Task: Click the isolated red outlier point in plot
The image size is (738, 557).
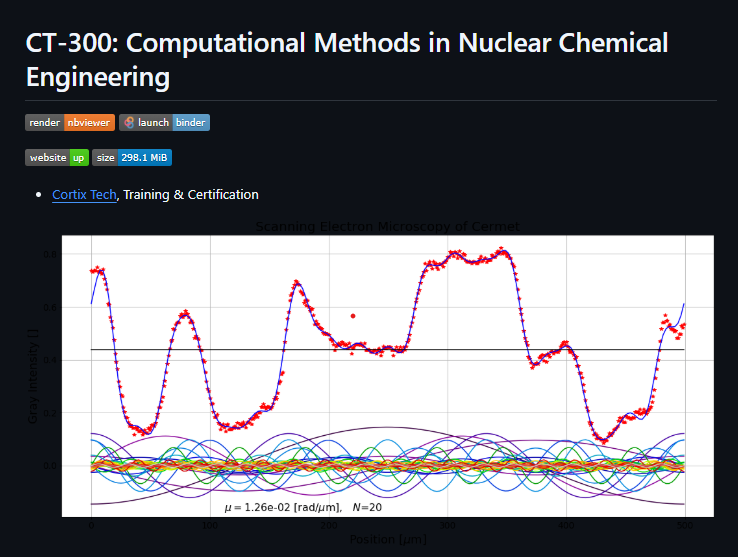Action: 352,316
